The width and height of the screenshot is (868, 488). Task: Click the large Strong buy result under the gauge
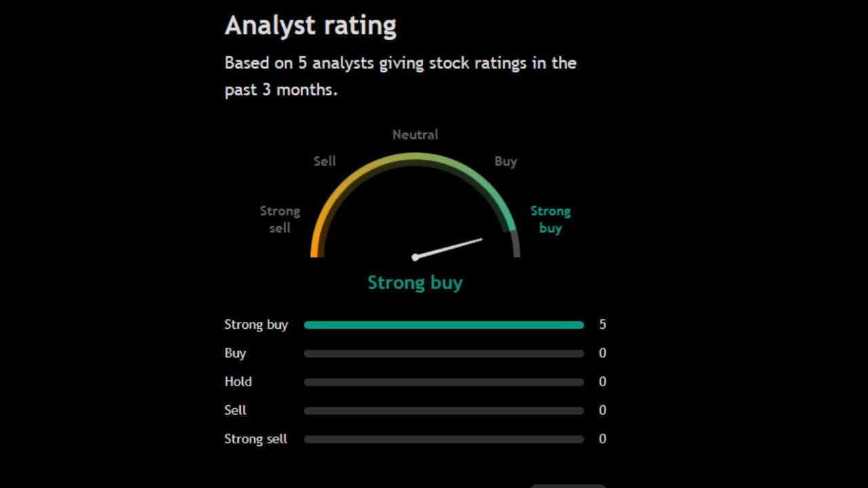coord(415,283)
